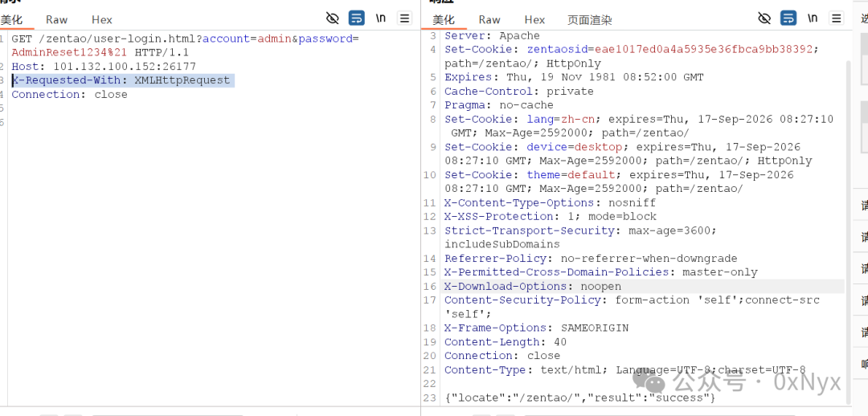Switch request view to Hex tab
The width and height of the screenshot is (868, 416).
pos(102,20)
